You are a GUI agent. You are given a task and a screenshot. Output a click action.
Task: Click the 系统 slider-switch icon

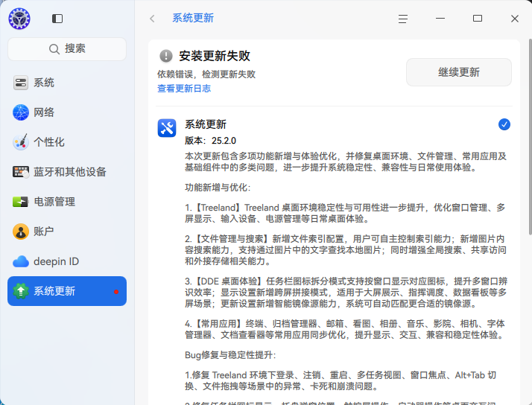click(x=21, y=83)
